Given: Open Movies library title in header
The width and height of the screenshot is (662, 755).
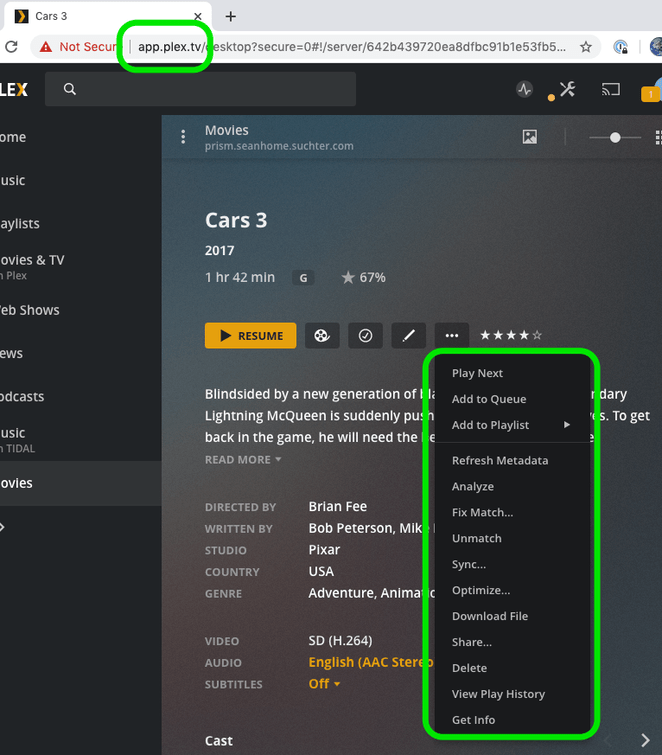Looking at the screenshot, I should tap(227, 130).
